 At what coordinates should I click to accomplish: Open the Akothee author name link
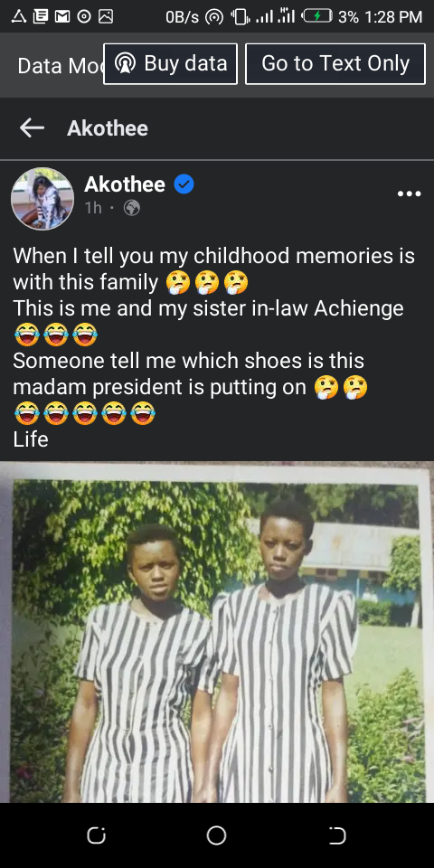click(125, 184)
